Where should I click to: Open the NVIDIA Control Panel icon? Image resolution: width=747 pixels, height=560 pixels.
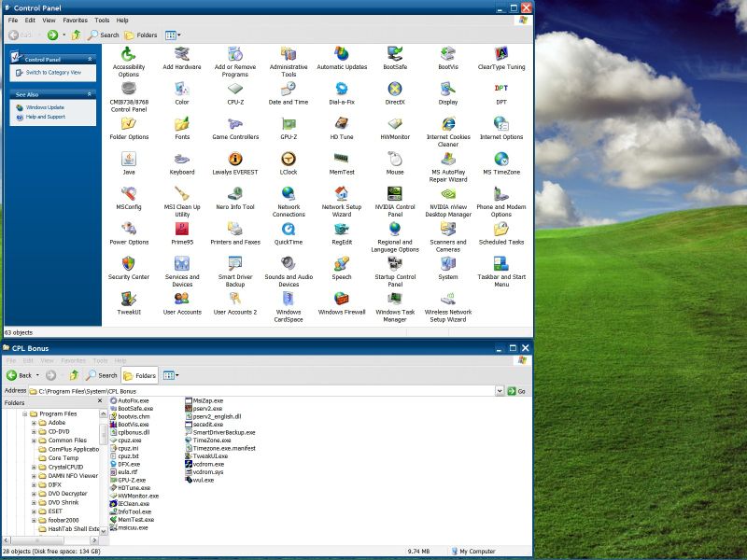(x=395, y=194)
